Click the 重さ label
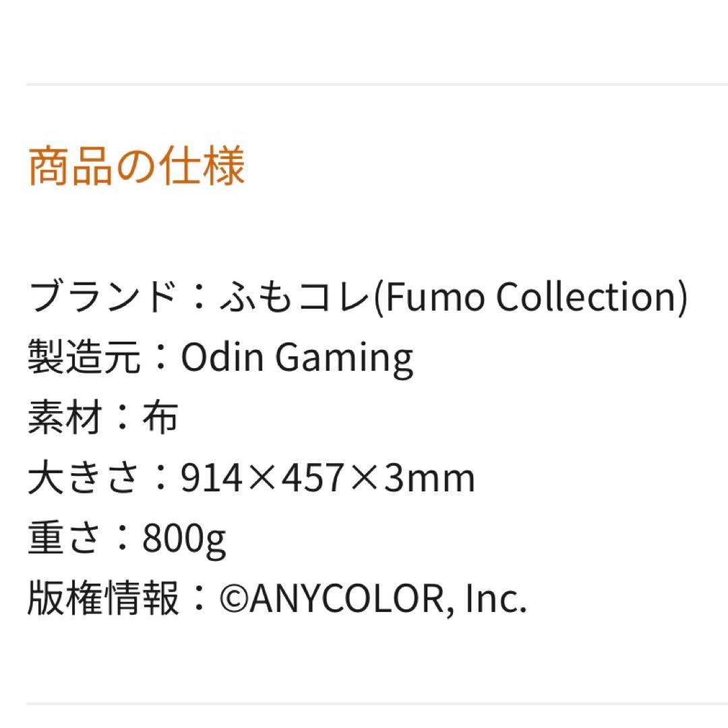Screen dimensions: 728x728 pyautogui.click(x=65, y=539)
